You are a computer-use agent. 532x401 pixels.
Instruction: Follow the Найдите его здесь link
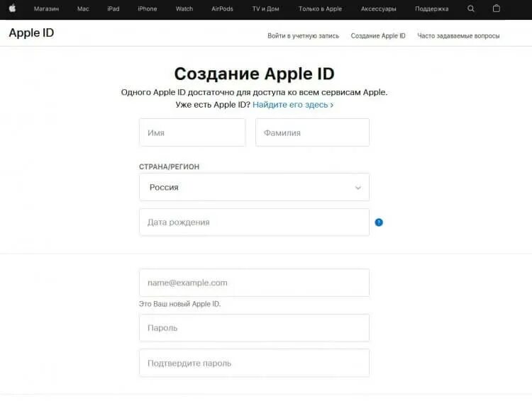[293, 105]
